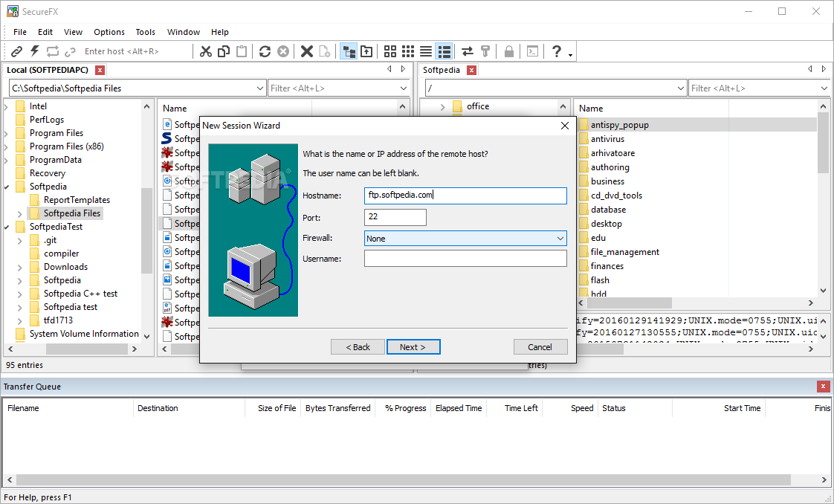The height and width of the screenshot is (504, 834).
Task: Click the local tree vertical scrollbar thumb
Action: click(146, 230)
